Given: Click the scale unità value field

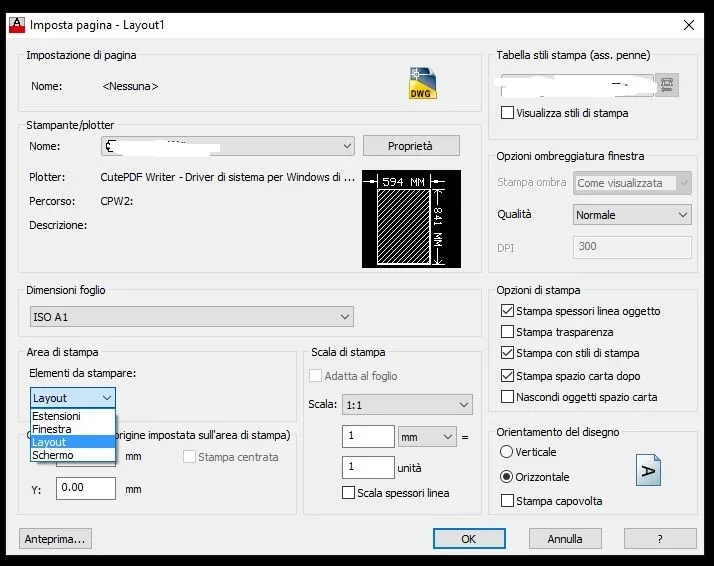Looking at the screenshot, I should [368, 467].
